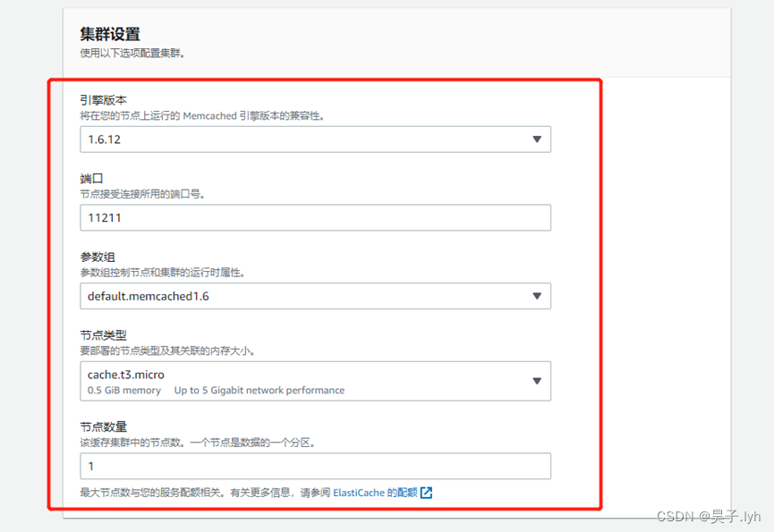
Task: Click the 0.5 GiB memory text
Action: click(124, 390)
